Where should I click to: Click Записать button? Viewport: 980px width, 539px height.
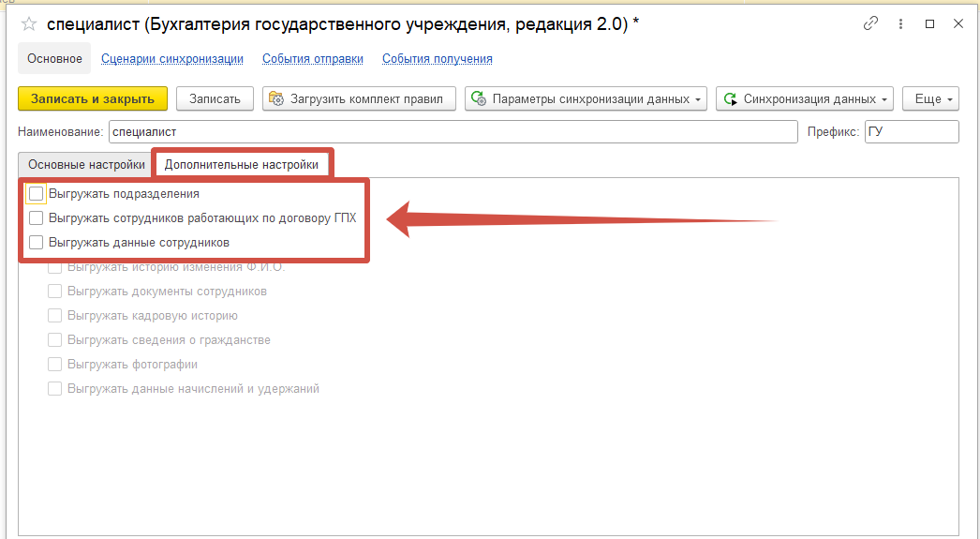(215, 98)
